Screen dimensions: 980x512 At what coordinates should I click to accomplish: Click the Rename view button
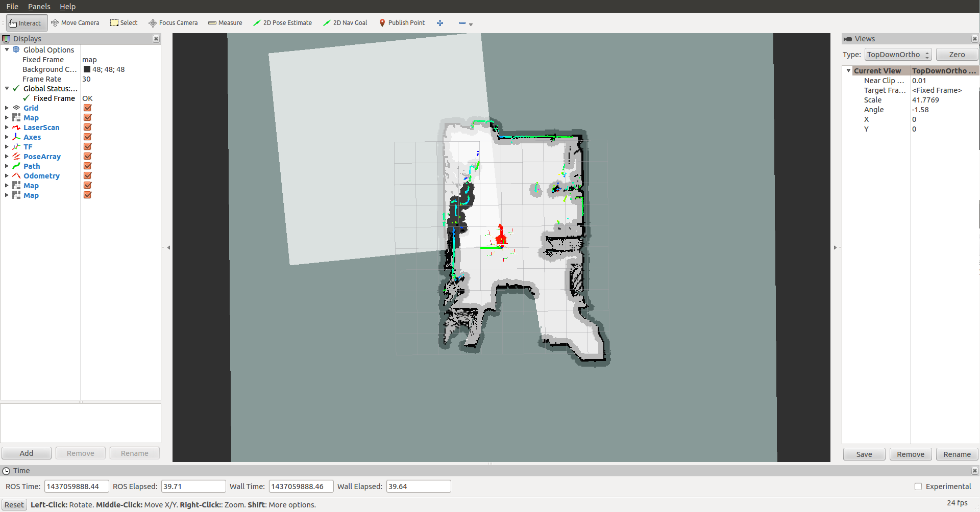pyautogui.click(x=957, y=454)
